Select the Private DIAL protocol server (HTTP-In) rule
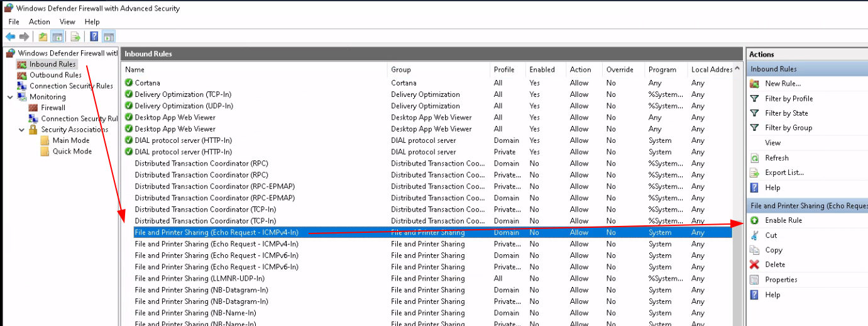This screenshot has width=868, height=326. 427,152
